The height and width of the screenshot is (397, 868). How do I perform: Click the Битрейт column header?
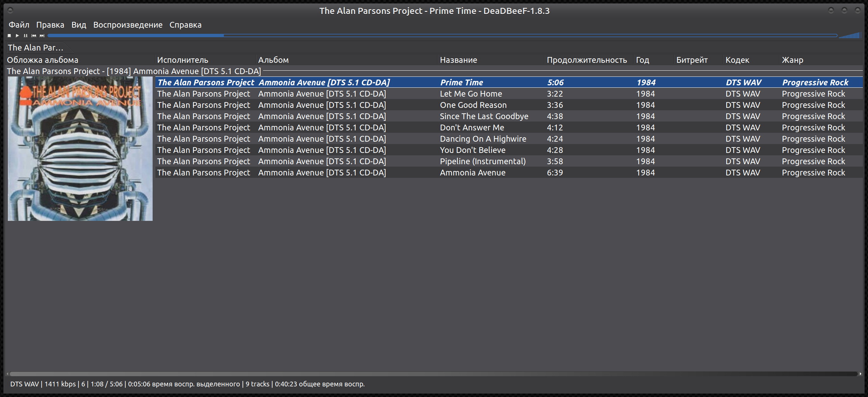coord(699,60)
